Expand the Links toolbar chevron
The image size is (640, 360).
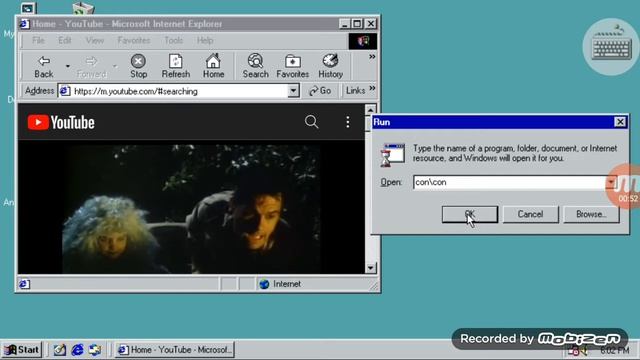coord(372,89)
